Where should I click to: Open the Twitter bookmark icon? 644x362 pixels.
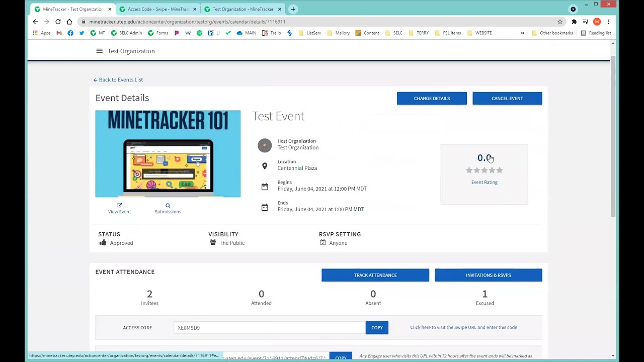(82, 33)
